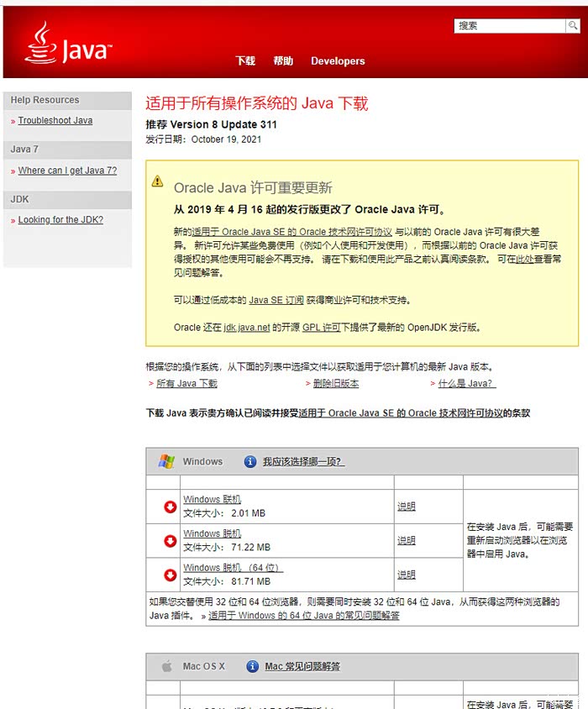The width and height of the screenshot is (588, 709).
Task: Click red download arrow for 71.22 MB file
Action: [170, 541]
